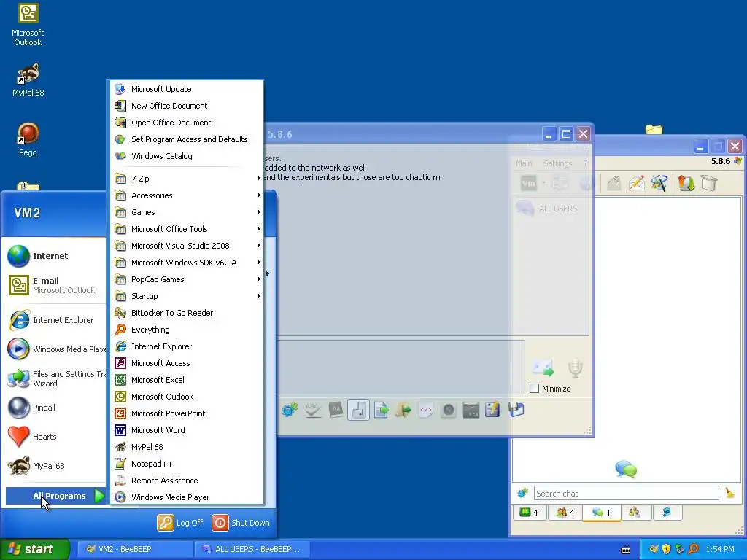Expand the 7-Zip submenu arrow
The image size is (747, 560).
tap(259, 179)
